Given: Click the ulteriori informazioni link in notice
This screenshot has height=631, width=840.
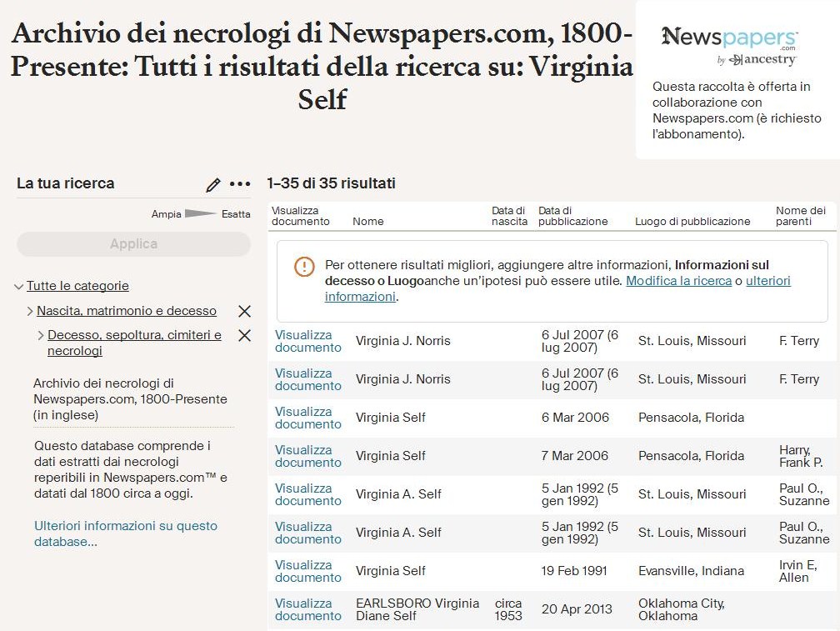Looking at the screenshot, I should click(x=557, y=288).
